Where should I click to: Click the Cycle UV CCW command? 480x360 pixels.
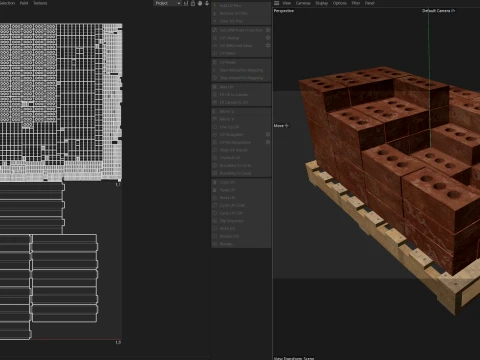241,205
